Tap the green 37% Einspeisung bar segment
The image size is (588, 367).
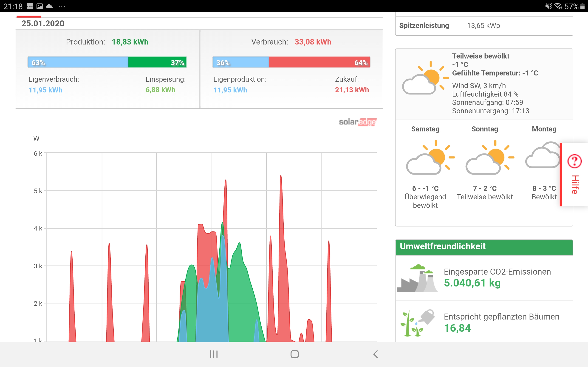point(157,62)
